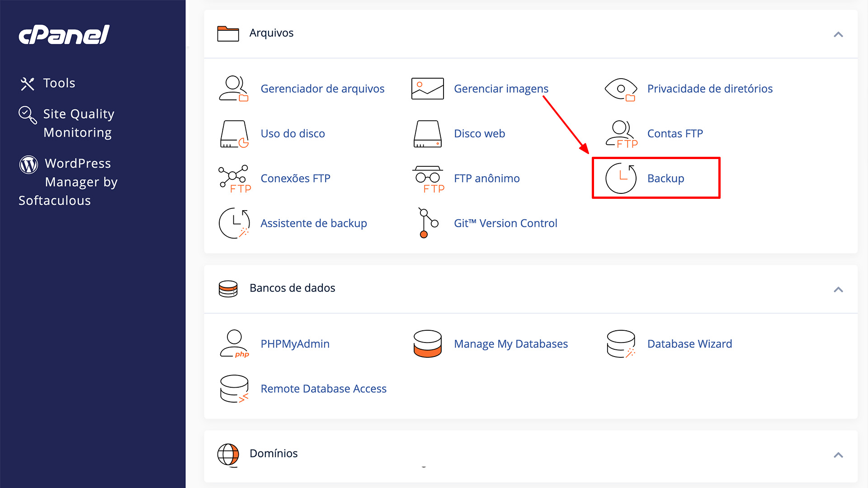Open the PHPMyAdmin link

(x=295, y=344)
